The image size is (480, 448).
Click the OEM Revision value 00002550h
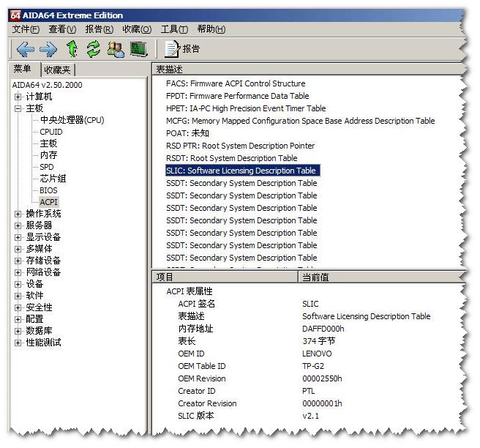tap(322, 378)
